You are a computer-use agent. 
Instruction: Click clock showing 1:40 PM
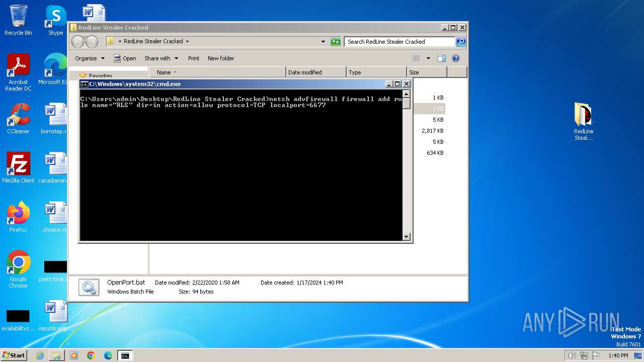pos(618,355)
